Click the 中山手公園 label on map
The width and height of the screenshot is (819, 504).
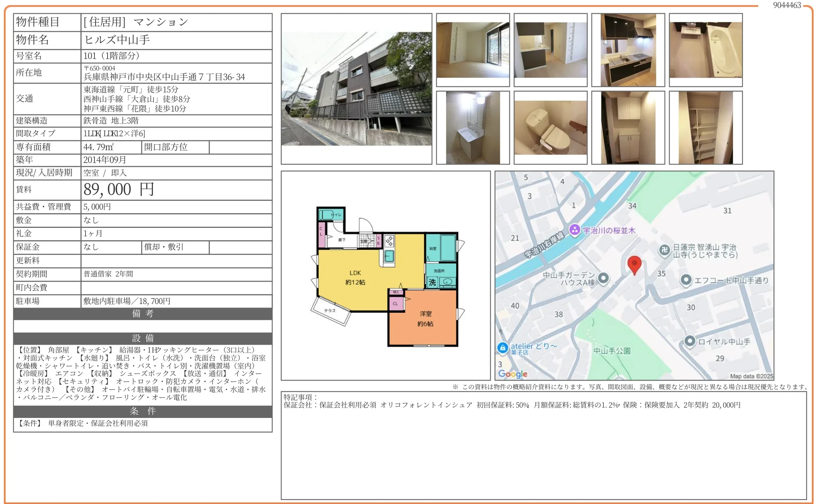click(x=611, y=351)
